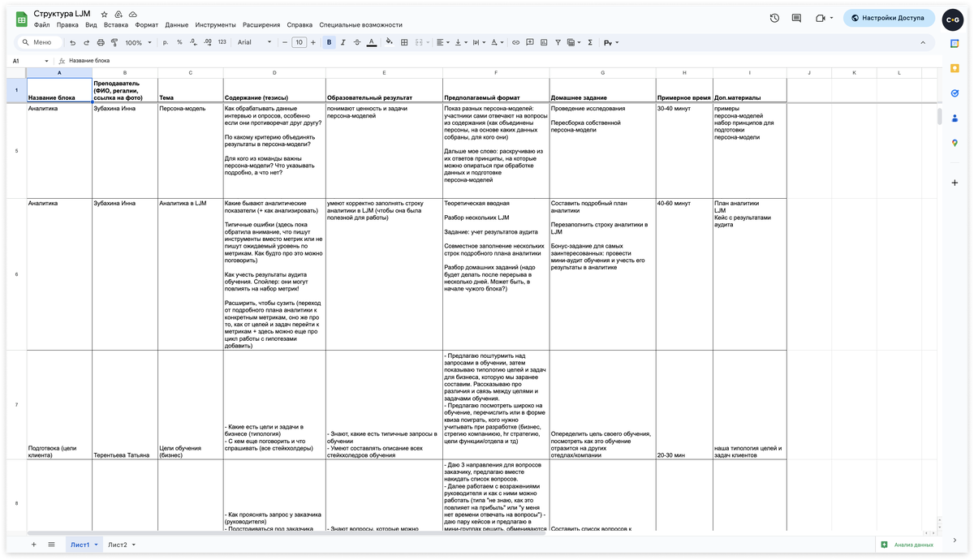974x560 pixels.
Task: Open Google Tasks side panel
Action: point(955,93)
